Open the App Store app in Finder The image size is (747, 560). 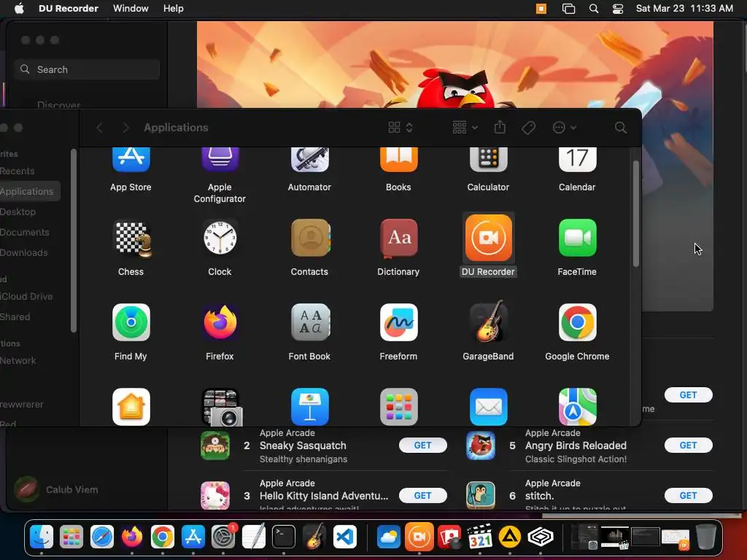point(131,160)
